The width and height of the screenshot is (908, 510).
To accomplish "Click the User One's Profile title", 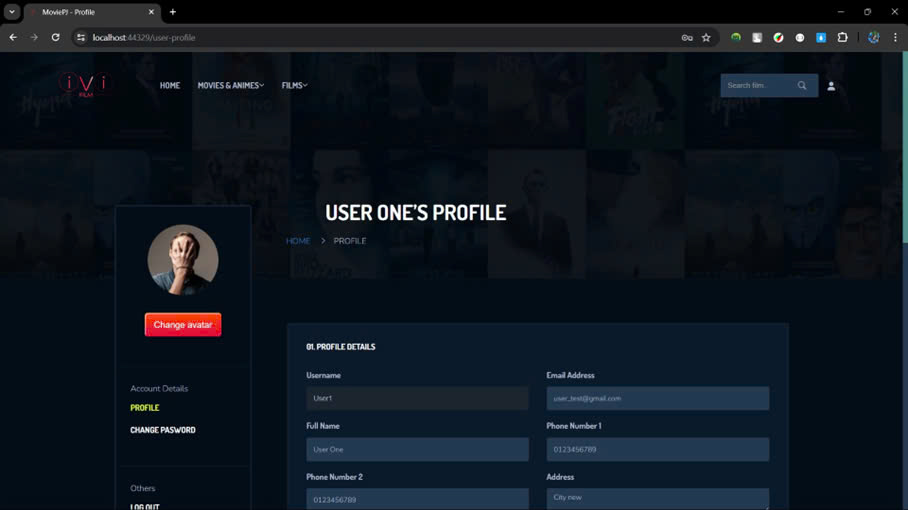I will [x=415, y=212].
